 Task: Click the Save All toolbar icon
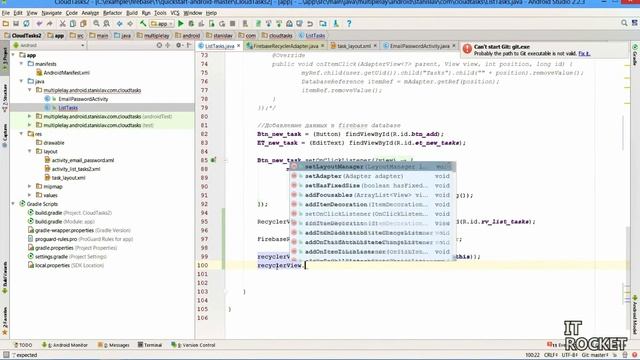[16, 24]
